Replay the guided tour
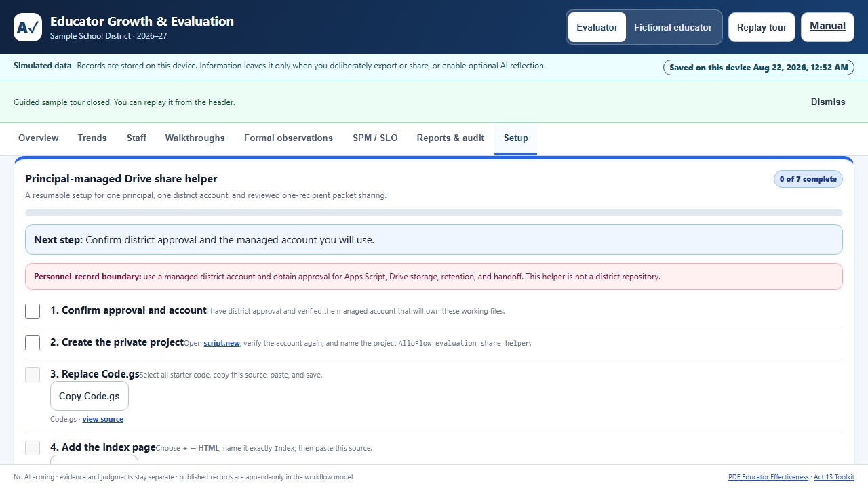The width and height of the screenshot is (868, 488). (762, 27)
